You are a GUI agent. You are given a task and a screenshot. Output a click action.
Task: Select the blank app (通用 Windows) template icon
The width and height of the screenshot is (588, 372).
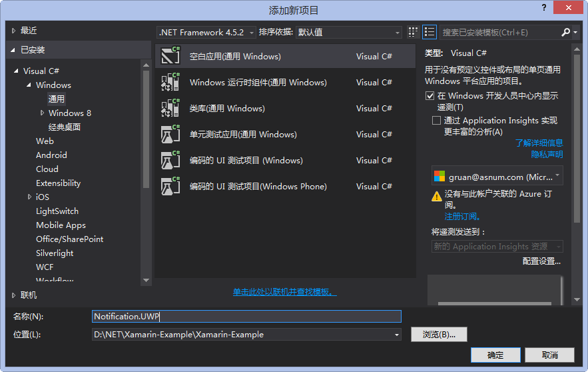[x=170, y=56]
